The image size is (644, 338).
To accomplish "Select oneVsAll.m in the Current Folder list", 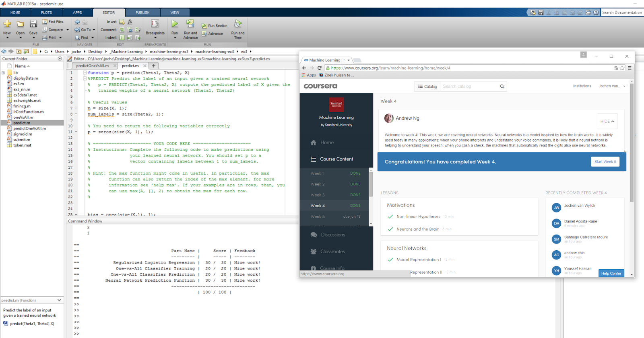I will coord(23,117).
